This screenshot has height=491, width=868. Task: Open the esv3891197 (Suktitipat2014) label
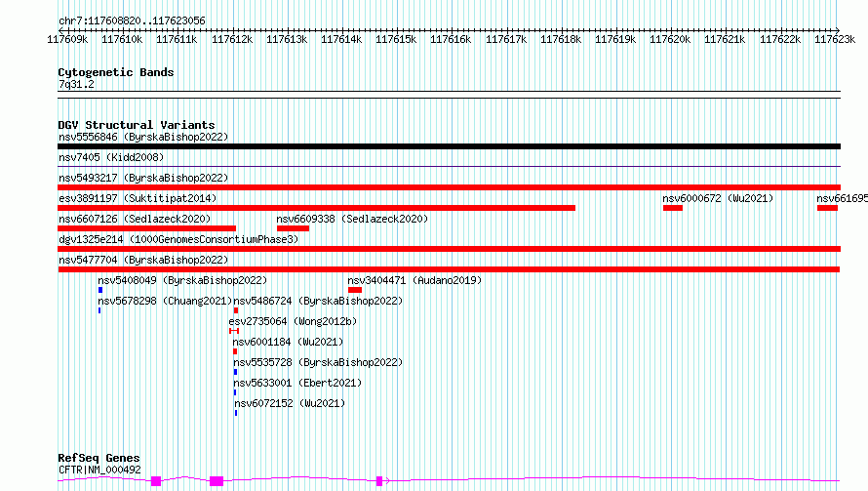pos(138,198)
